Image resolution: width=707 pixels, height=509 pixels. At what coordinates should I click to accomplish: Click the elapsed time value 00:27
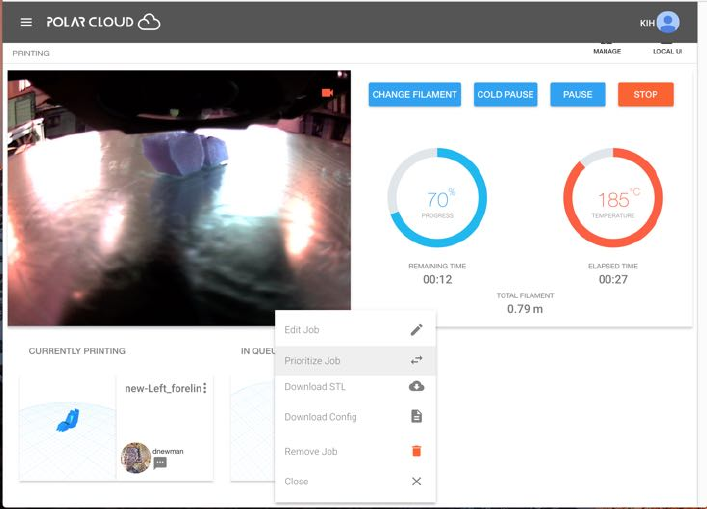tap(613, 280)
